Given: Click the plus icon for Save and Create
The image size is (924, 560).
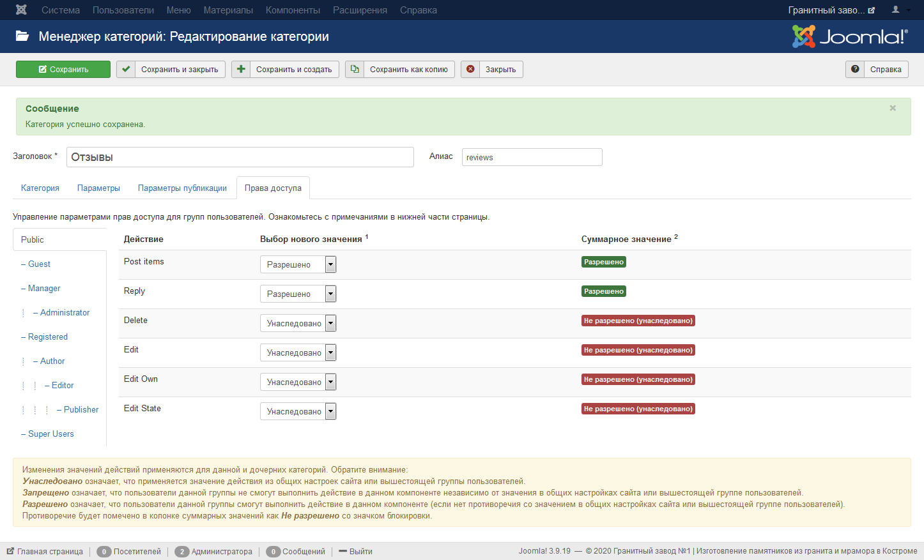Looking at the screenshot, I should [x=241, y=70].
